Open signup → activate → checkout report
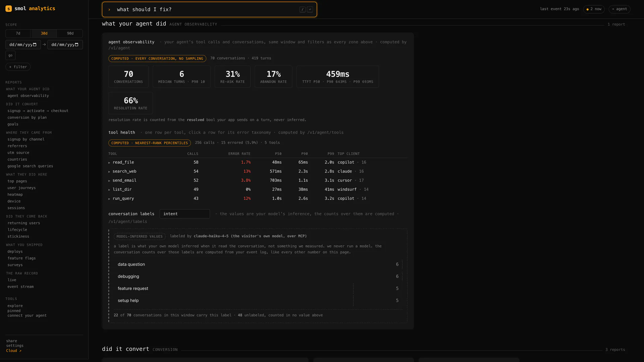644x362 pixels. pyautogui.click(x=38, y=111)
